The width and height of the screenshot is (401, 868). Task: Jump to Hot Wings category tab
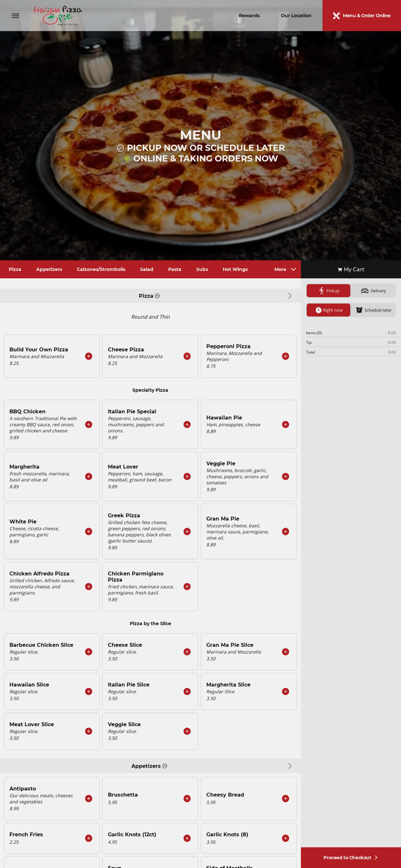click(235, 270)
